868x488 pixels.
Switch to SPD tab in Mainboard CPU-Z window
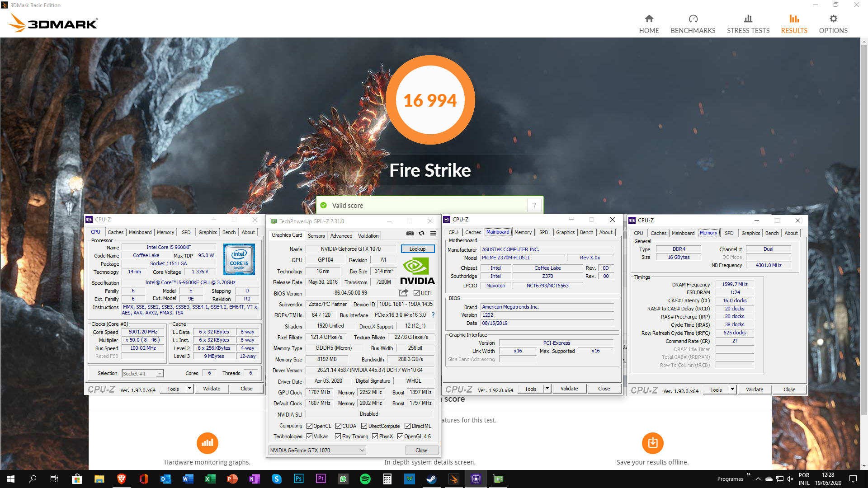543,232
